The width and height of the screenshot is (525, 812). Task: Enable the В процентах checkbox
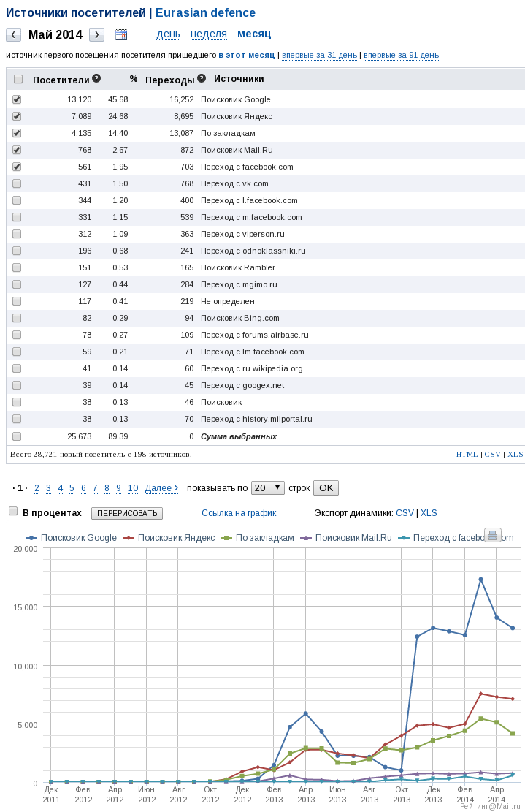[13, 512]
